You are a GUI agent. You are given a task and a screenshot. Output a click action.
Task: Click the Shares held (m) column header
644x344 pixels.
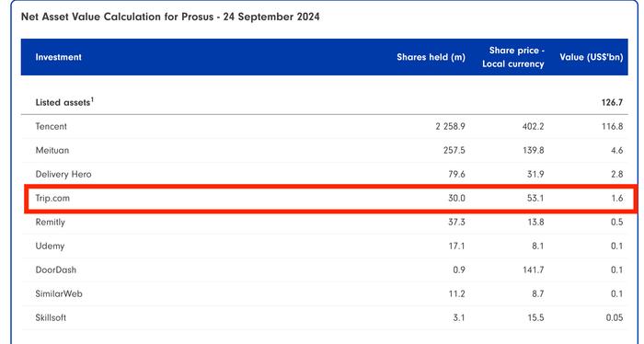pyautogui.click(x=431, y=57)
